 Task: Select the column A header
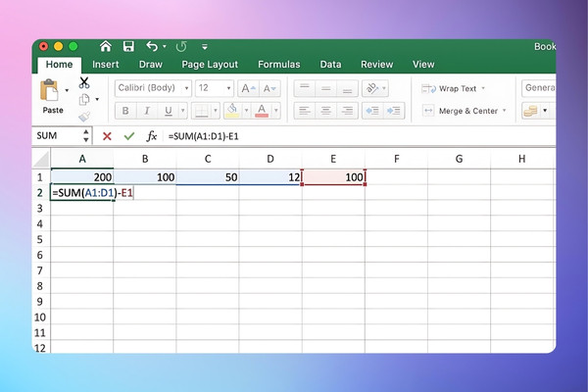click(x=82, y=159)
